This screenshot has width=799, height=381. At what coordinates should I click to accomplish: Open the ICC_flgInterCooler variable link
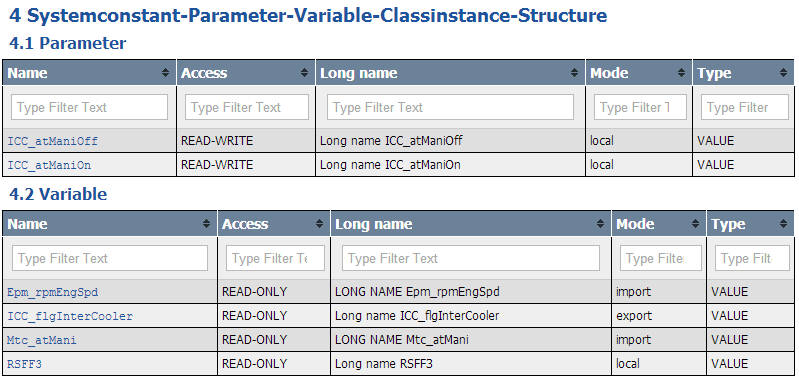(70, 316)
